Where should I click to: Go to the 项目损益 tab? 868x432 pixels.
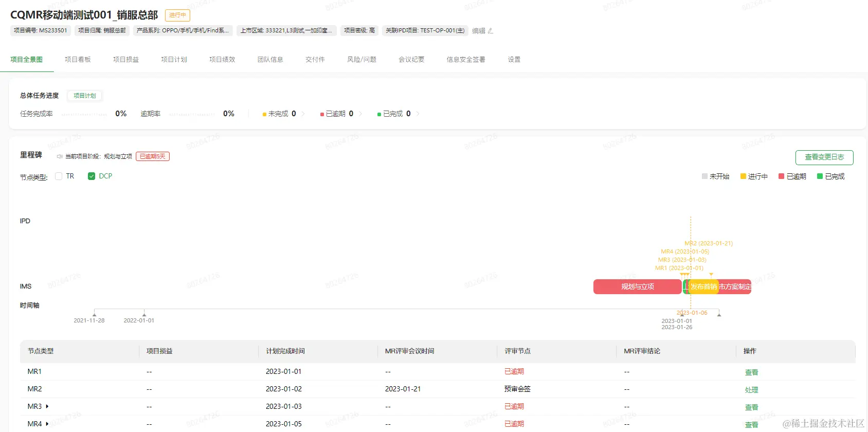(126, 60)
